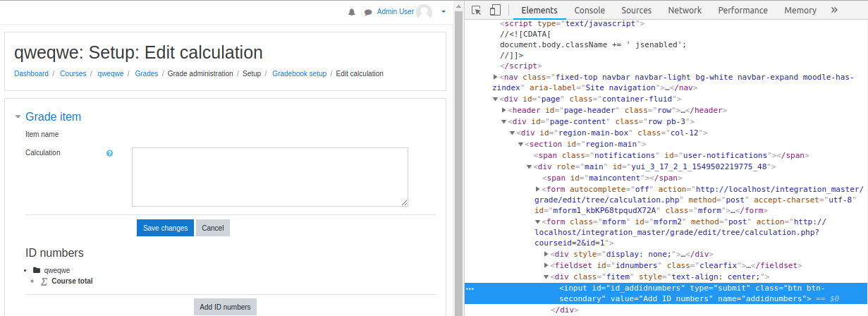Image resolution: width=868 pixels, height=316 pixels.
Task: Switch to the Sources tab
Action: [637, 10]
